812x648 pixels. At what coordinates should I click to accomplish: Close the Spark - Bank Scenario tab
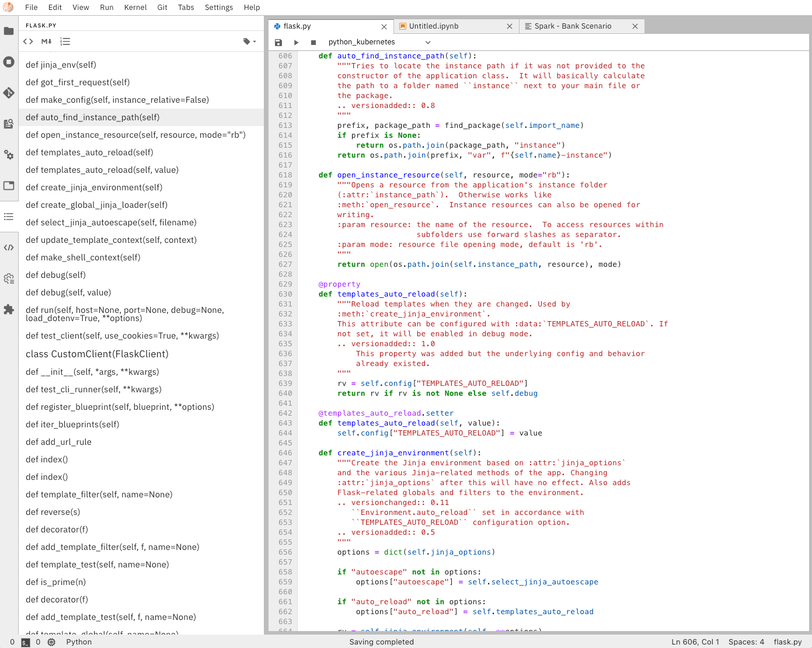pyautogui.click(x=635, y=26)
